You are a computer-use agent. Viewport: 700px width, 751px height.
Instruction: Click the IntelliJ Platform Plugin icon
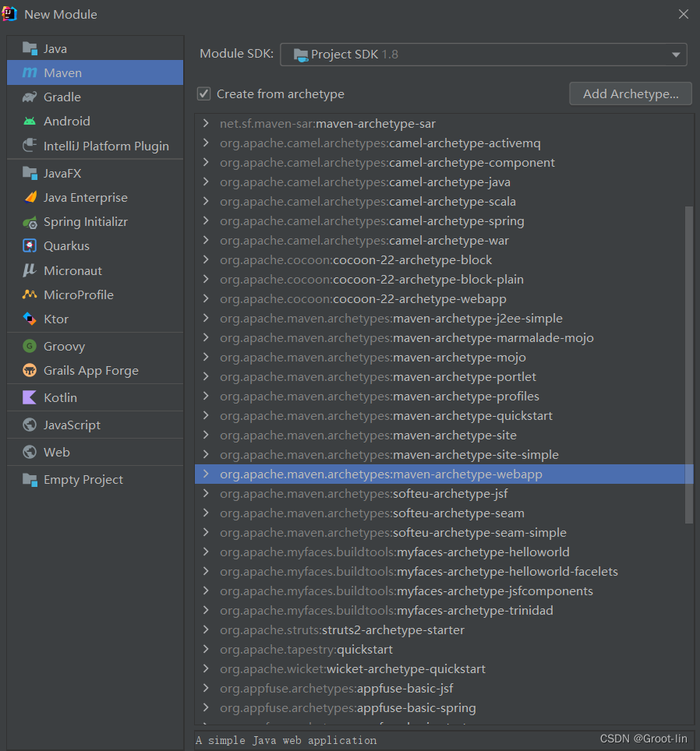[30, 146]
